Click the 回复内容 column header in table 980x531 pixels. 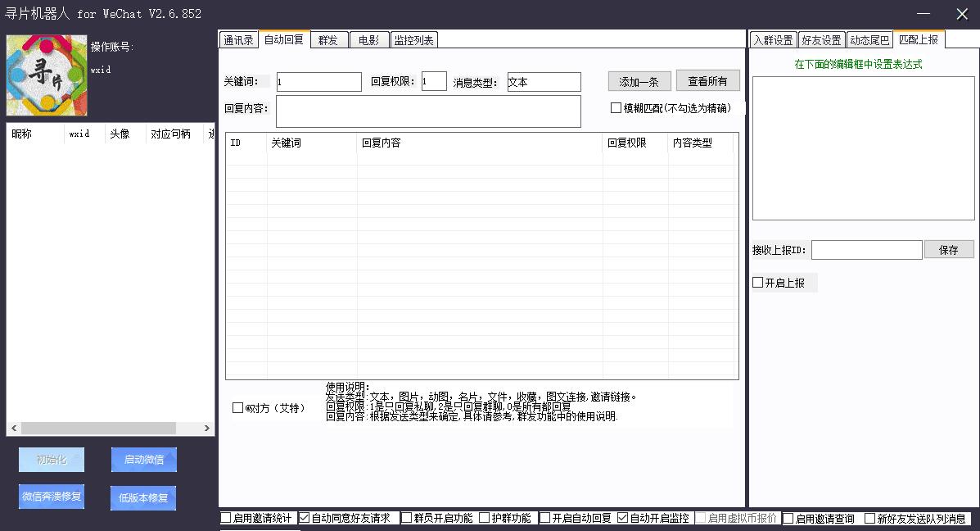coord(480,143)
